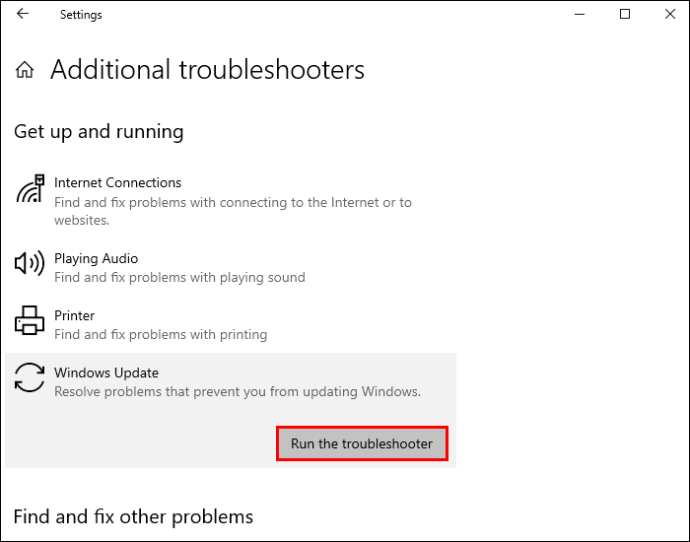The width and height of the screenshot is (690, 542).
Task: Click the Internet Connections Wi-Fi icon
Action: pyautogui.click(x=30, y=188)
